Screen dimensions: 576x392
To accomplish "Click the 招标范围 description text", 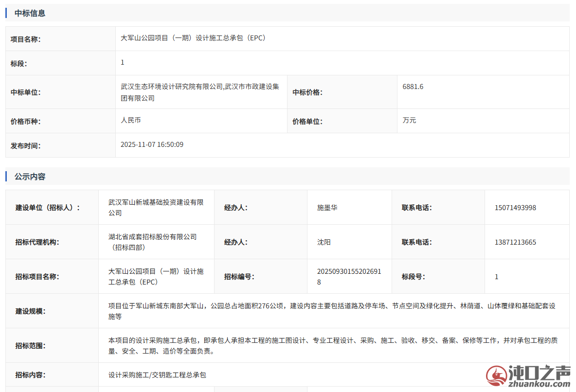I will coord(333,346).
